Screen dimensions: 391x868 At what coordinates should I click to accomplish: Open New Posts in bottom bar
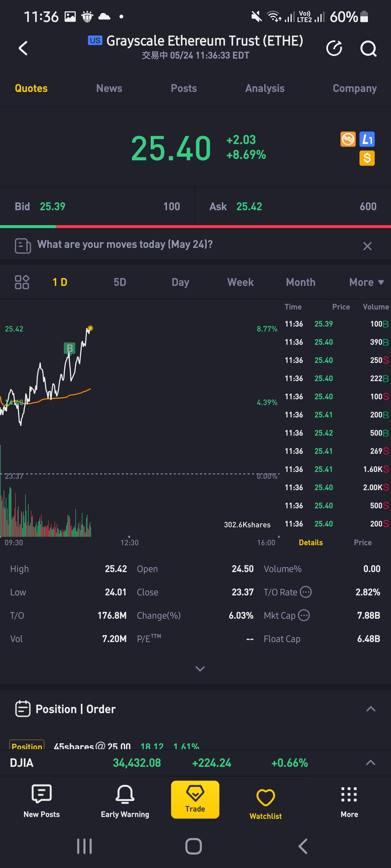tap(42, 801)
